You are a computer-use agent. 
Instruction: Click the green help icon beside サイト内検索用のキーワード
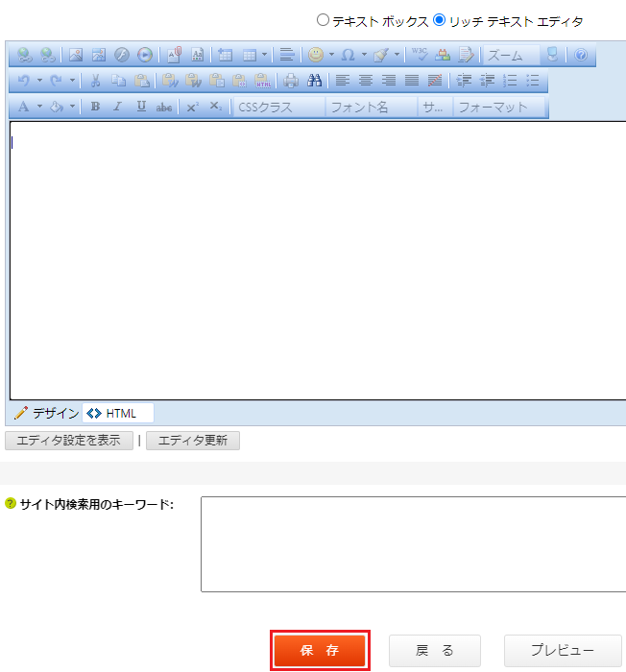(11, 503)
